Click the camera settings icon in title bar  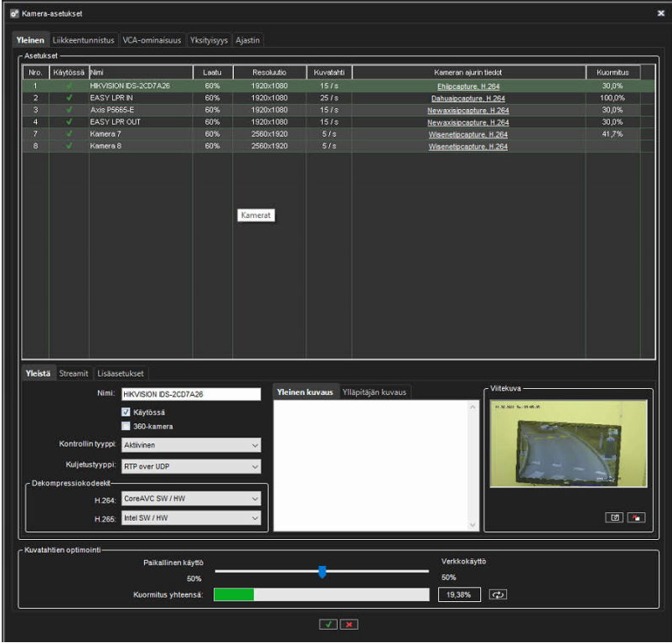click(x=14, y=14)
